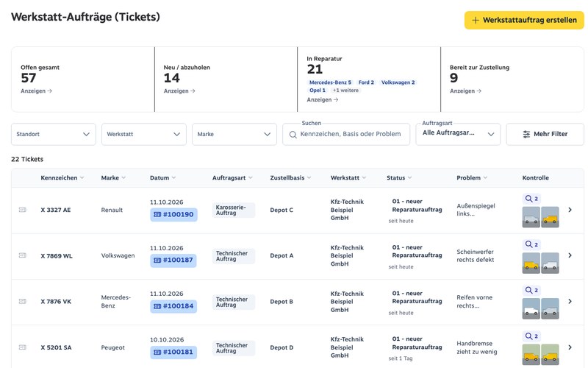Open second photo thumbnail of X 7876 VK

pos(550,308)
